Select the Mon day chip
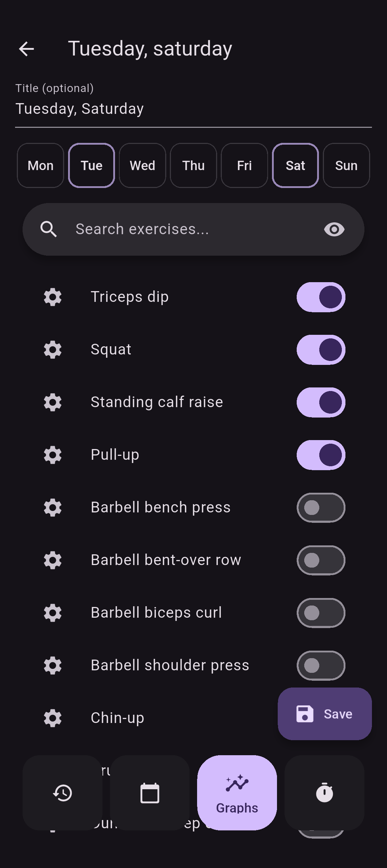Screen dimensions: 387x868 pyautogui.click(x=40, y=165)
